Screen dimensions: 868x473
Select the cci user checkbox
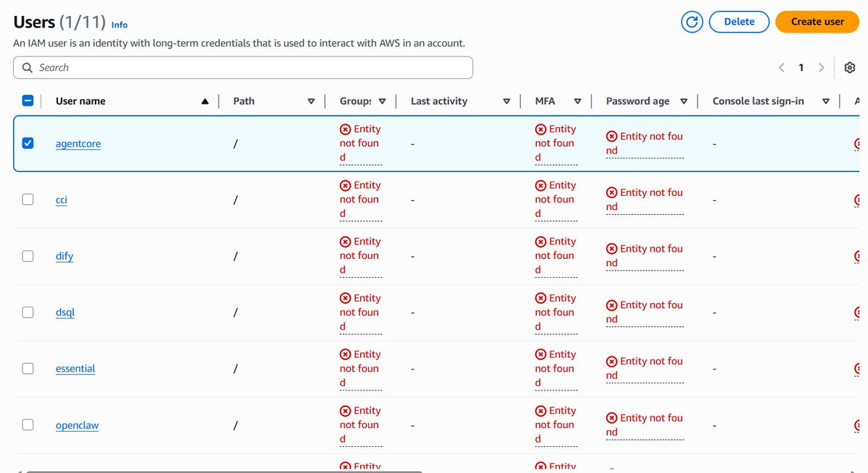click(27, 200)
